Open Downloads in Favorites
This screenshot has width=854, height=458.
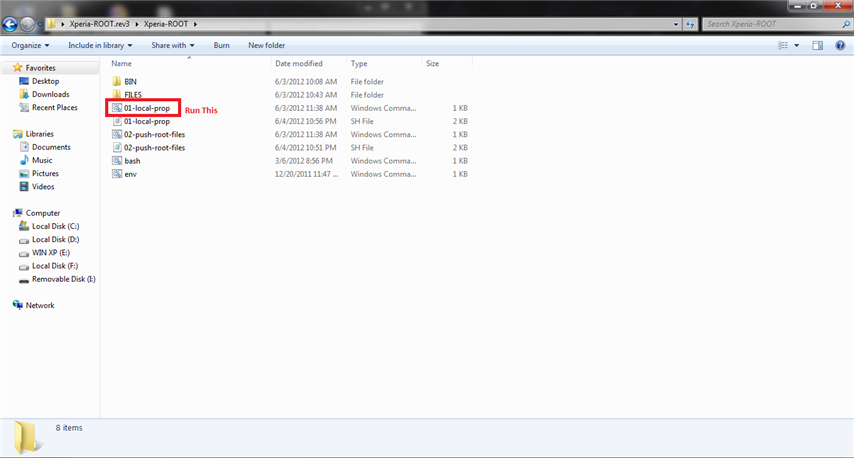click(51, 94)
